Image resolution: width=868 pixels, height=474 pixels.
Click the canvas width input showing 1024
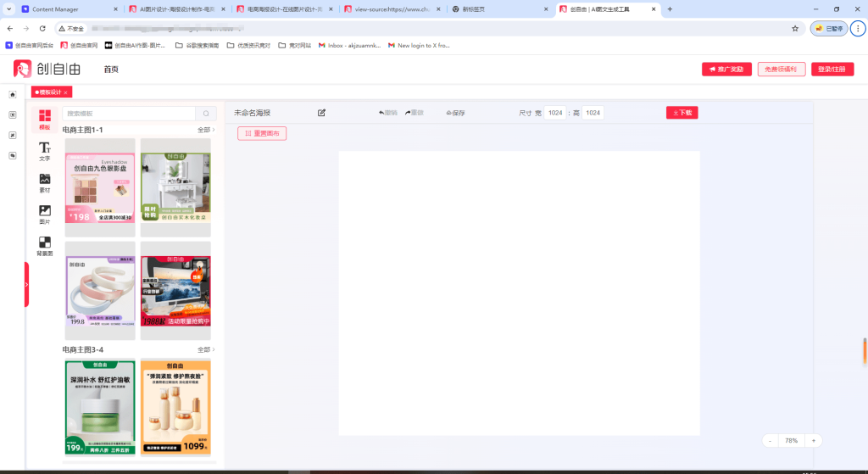(x=554, y=113)
